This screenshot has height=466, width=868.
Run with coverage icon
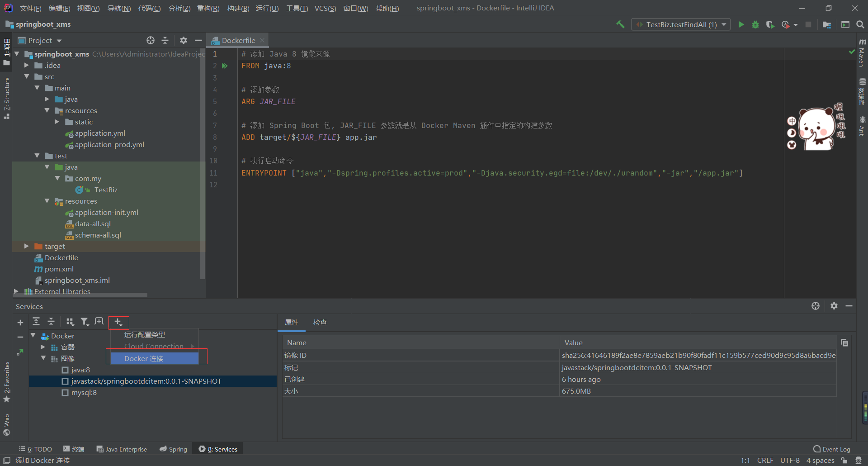click(x=770, y=24)
